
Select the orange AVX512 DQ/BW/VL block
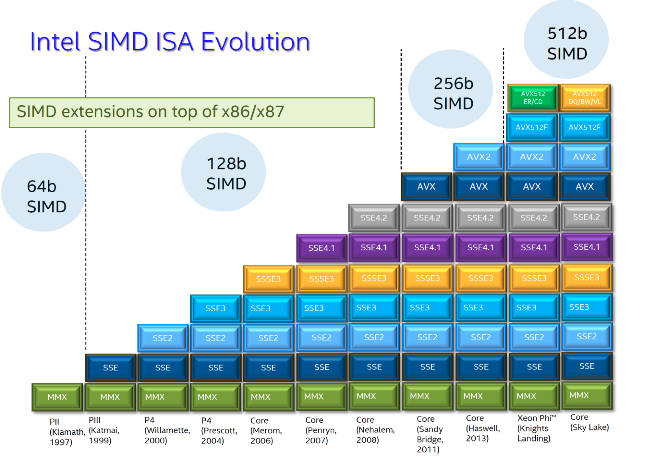coord(585,98)
